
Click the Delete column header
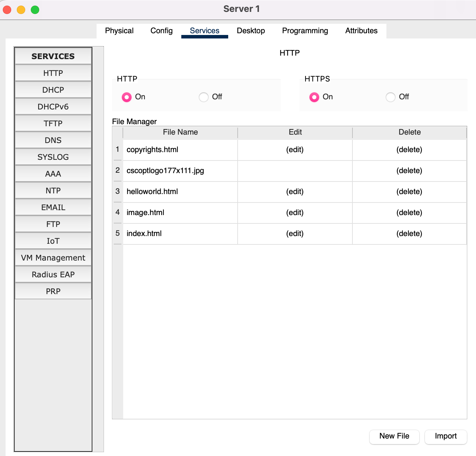(409, 132)
